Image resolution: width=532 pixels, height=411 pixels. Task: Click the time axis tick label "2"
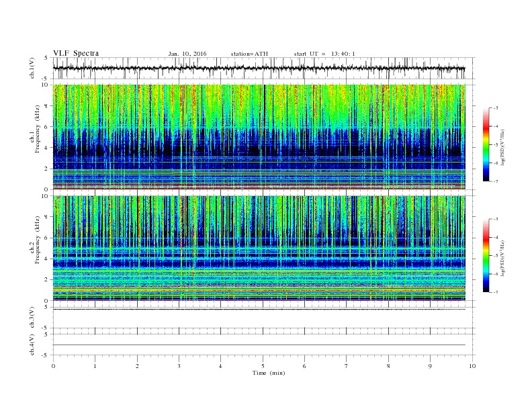137,366
